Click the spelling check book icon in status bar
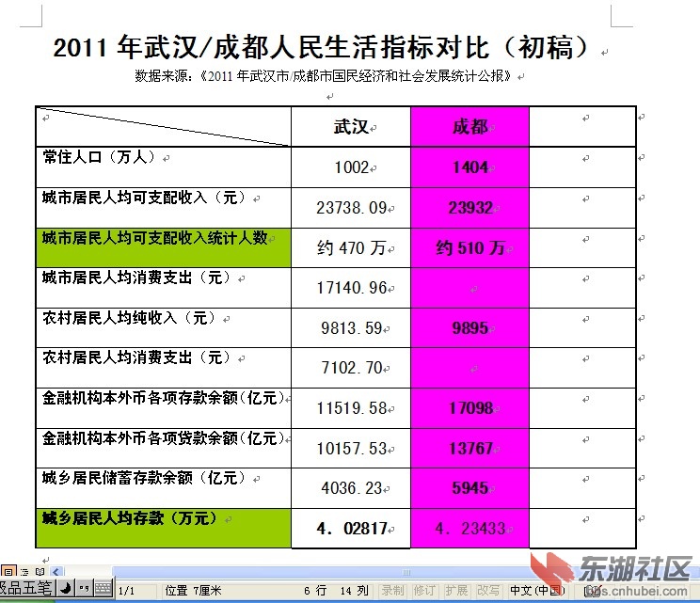Viewport: 700px width, 603px height. coord(593,591)
